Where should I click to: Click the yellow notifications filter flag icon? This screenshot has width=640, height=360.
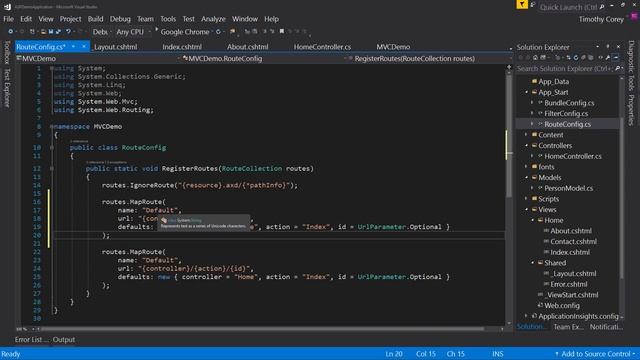pos(522,5)
